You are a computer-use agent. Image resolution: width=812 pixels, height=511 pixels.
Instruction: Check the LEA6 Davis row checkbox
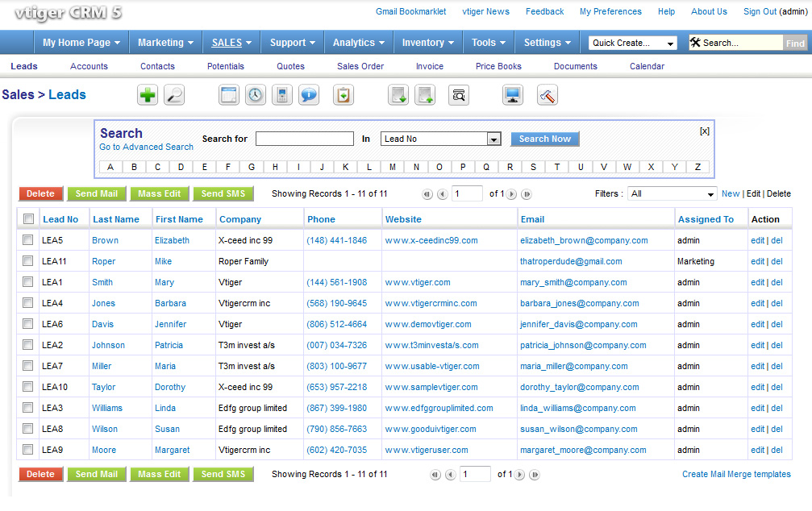[28, 323]
